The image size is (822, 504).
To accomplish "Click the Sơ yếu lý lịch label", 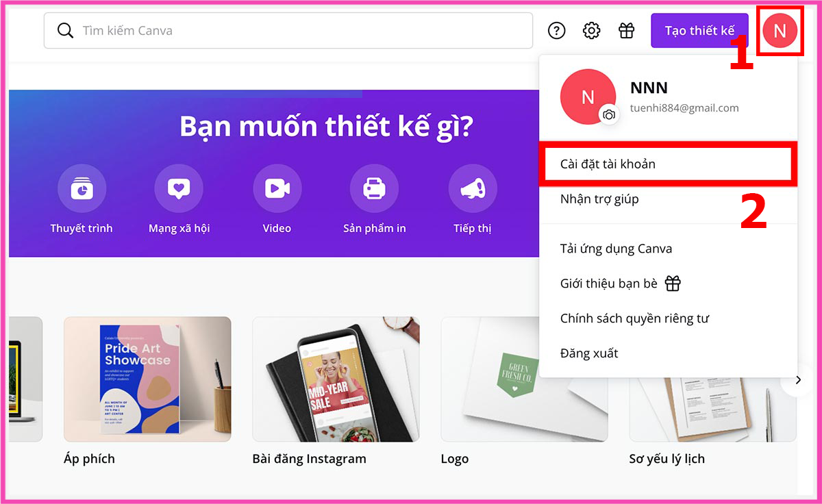I will (667, 459).
